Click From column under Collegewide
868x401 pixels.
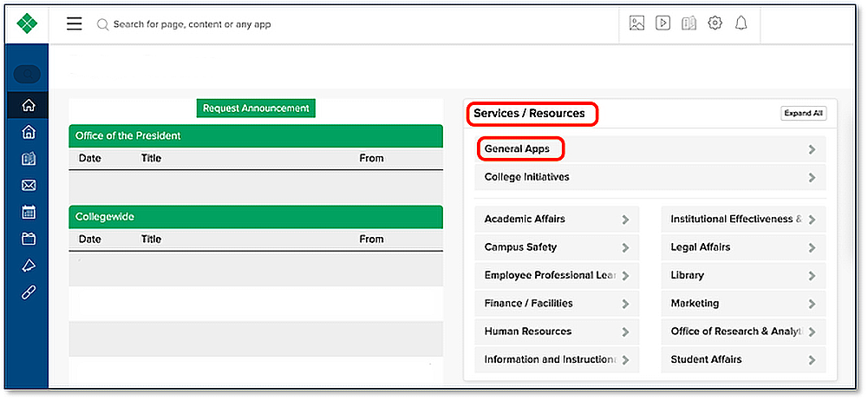click(x=371, y=240)
